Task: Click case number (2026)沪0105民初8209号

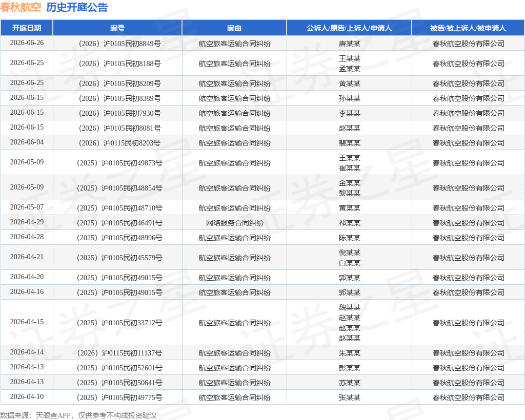Action: 119,83
